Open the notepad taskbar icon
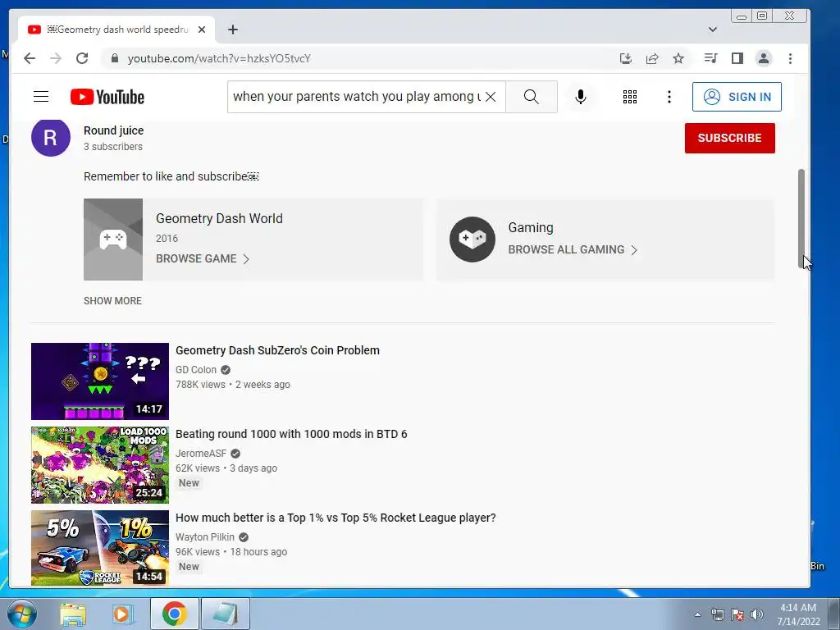This screenshot has height=630, width=840. point(226,614)
